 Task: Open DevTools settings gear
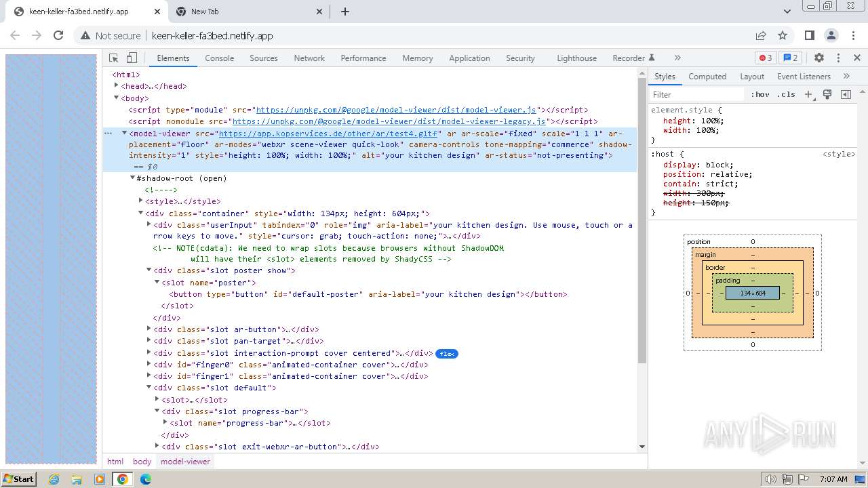point(819,58)
